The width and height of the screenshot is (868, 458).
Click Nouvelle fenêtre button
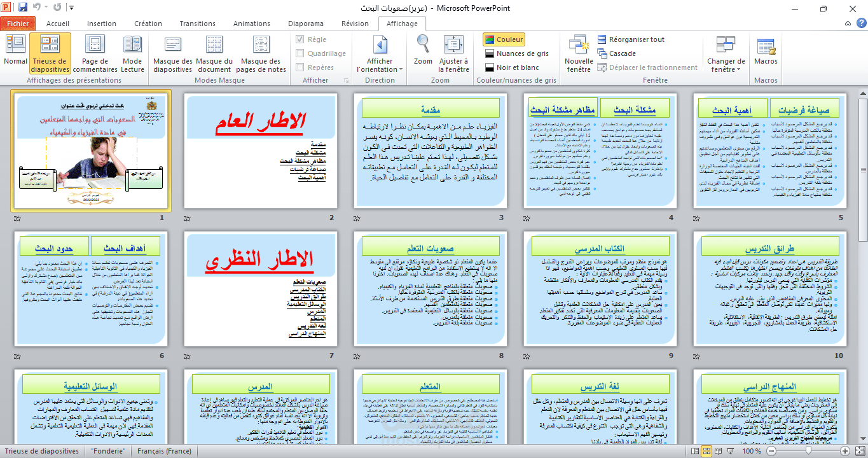(579, 53)
